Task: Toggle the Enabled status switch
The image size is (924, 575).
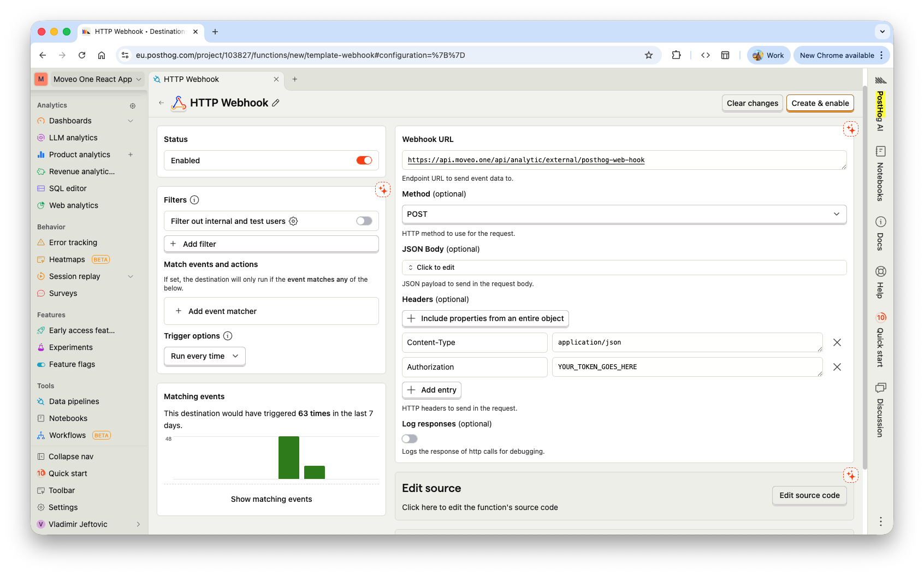Action: click(x=364, y=161)
